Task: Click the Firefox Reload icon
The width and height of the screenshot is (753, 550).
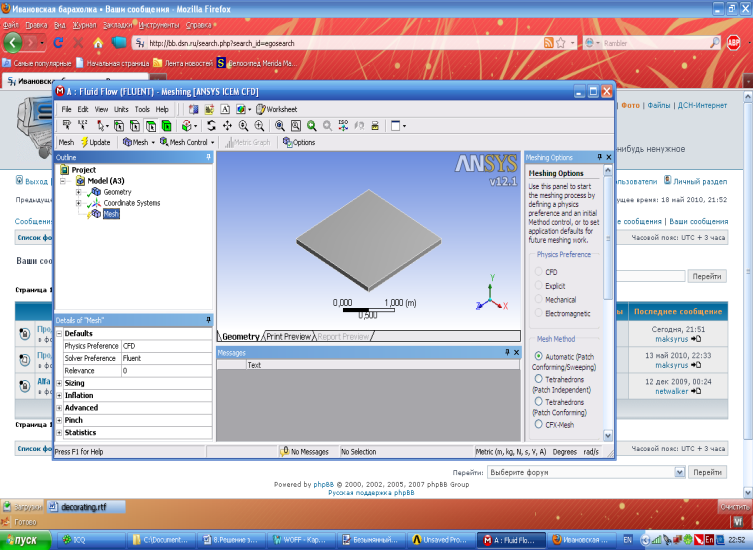Action: coord(59,43)
